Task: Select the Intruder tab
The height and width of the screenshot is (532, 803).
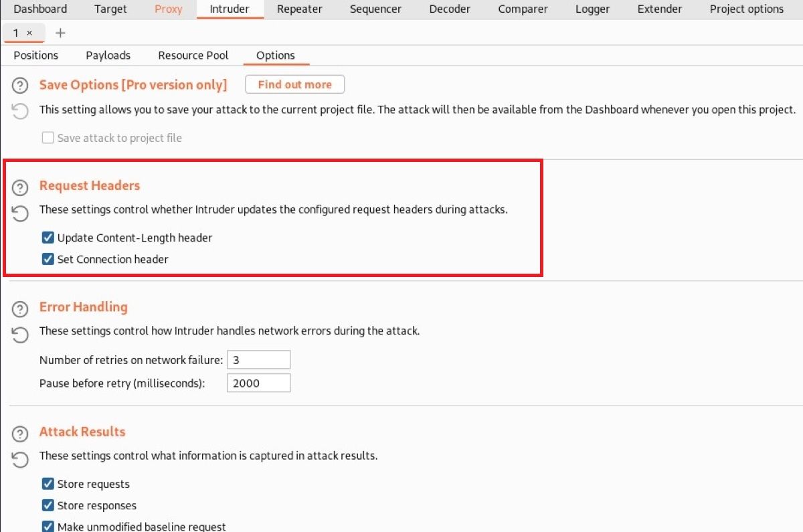Action: click(230, 9)
